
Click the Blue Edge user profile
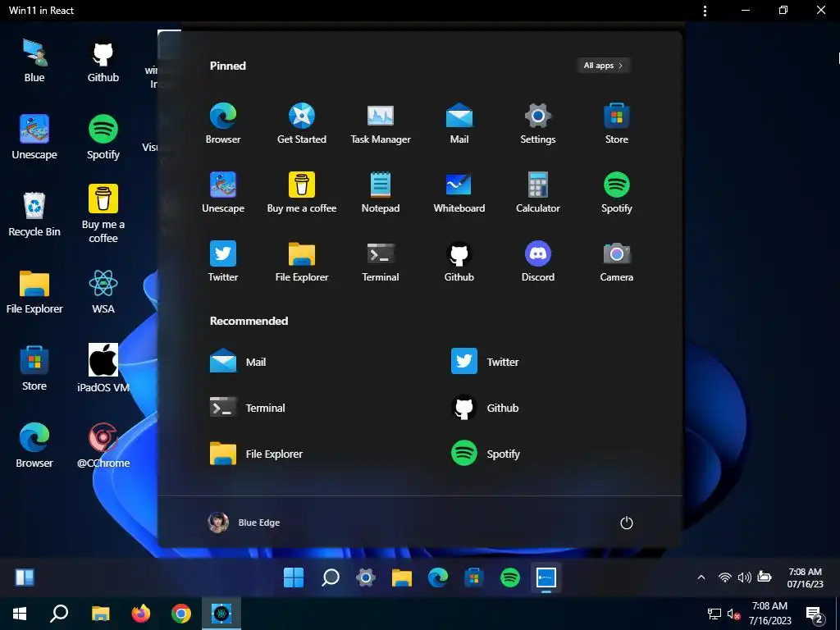pyautogui.click(x=244, y=523)
